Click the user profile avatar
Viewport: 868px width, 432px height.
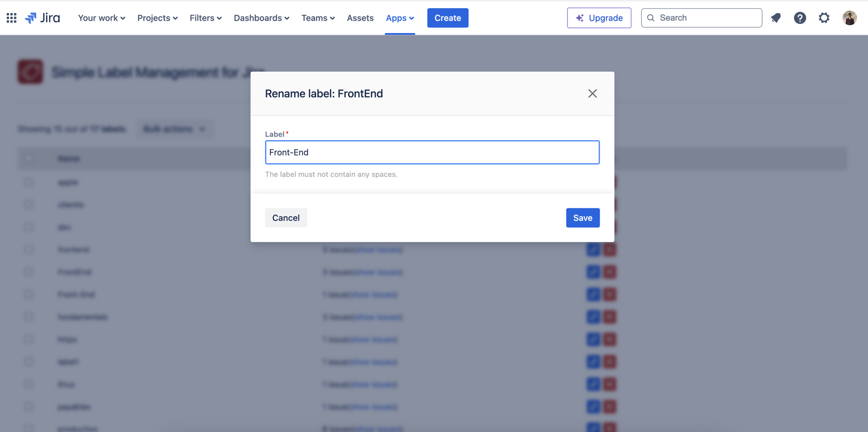tap(849, 18)
